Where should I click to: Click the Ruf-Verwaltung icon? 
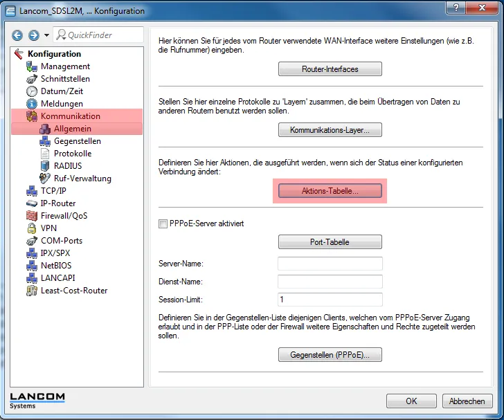click(45, 179)
